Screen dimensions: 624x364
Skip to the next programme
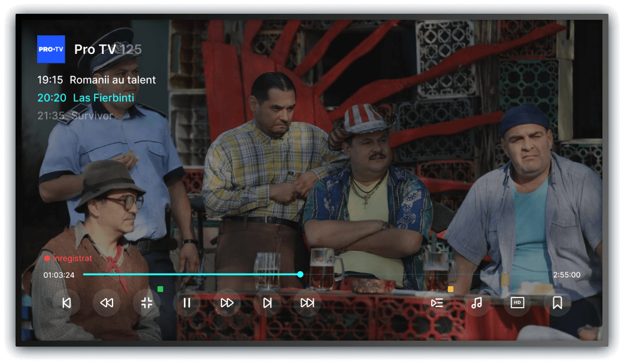coord(267,303)
